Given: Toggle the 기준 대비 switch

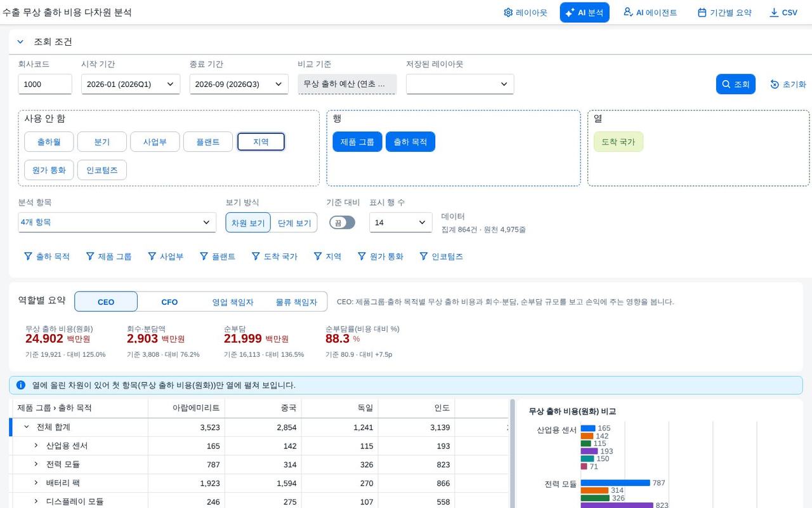Looking at the screenshot, I should click(342, 223).
